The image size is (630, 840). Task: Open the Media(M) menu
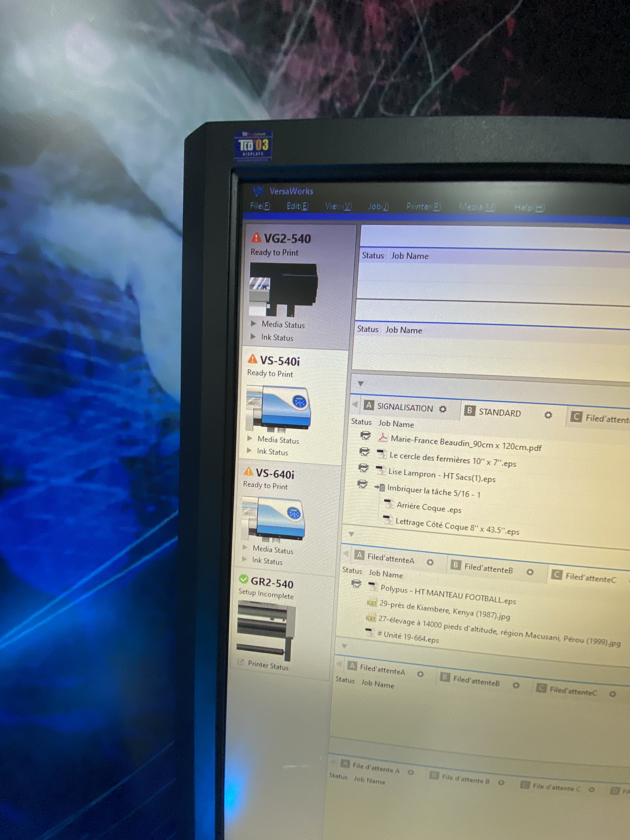coord(477,207)
